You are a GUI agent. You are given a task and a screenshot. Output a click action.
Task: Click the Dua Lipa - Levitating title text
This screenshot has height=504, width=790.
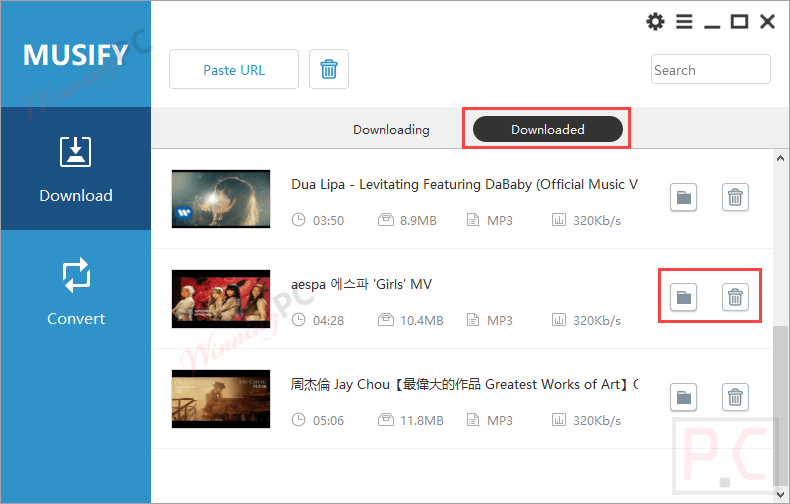point(464,184)
